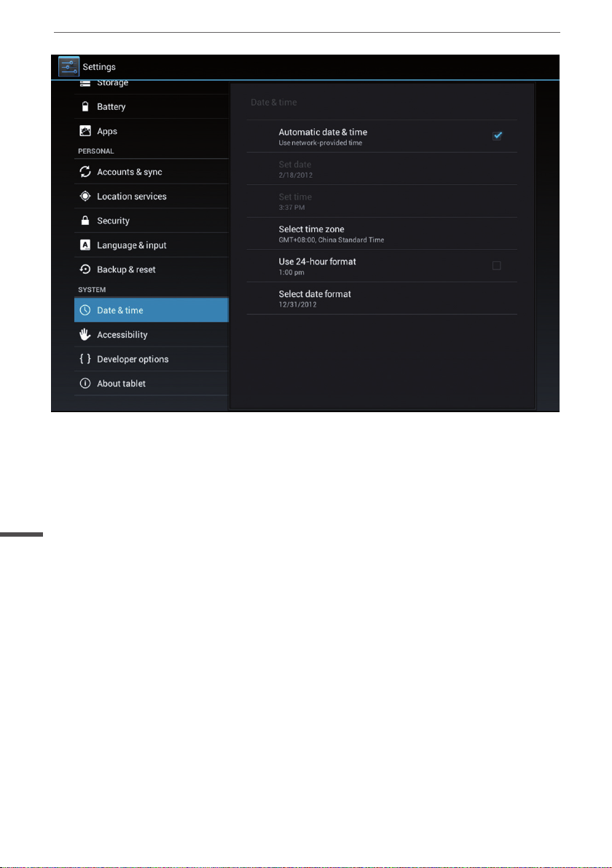The image size is (612, 868).
Task: Click the Date & time panel header
Action: [x=274, y=103]
